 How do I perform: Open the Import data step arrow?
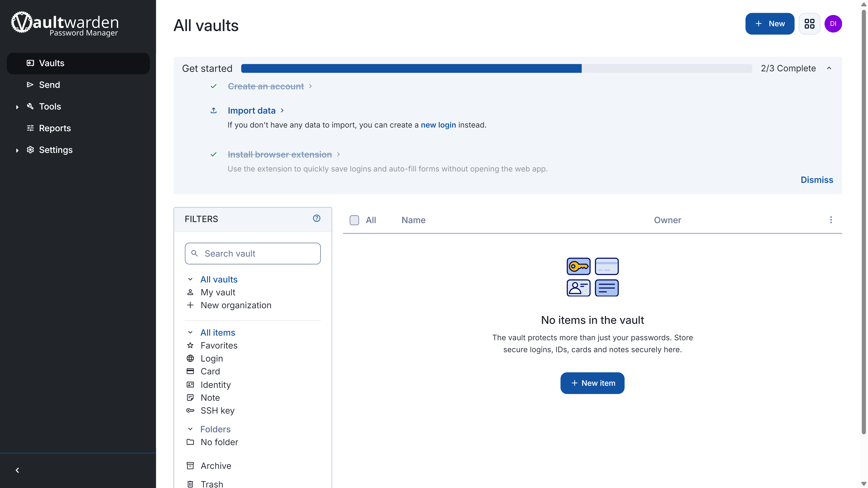282,110
